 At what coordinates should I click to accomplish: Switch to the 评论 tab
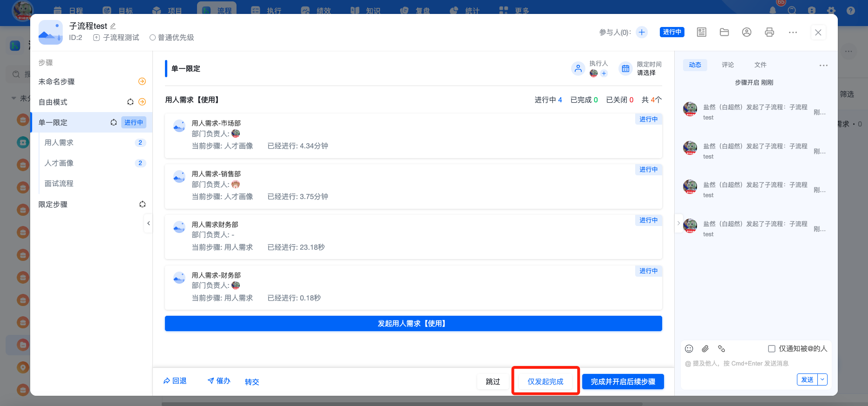[x=728, y=65]
